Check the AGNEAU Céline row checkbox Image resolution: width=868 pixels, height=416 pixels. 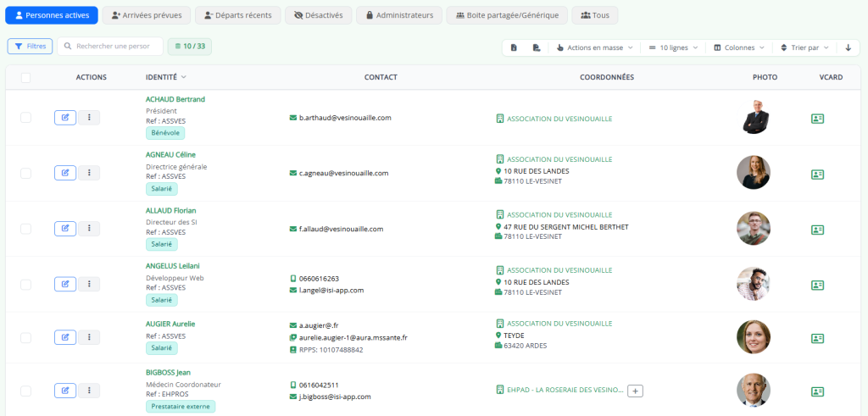(x=25, y=173)
